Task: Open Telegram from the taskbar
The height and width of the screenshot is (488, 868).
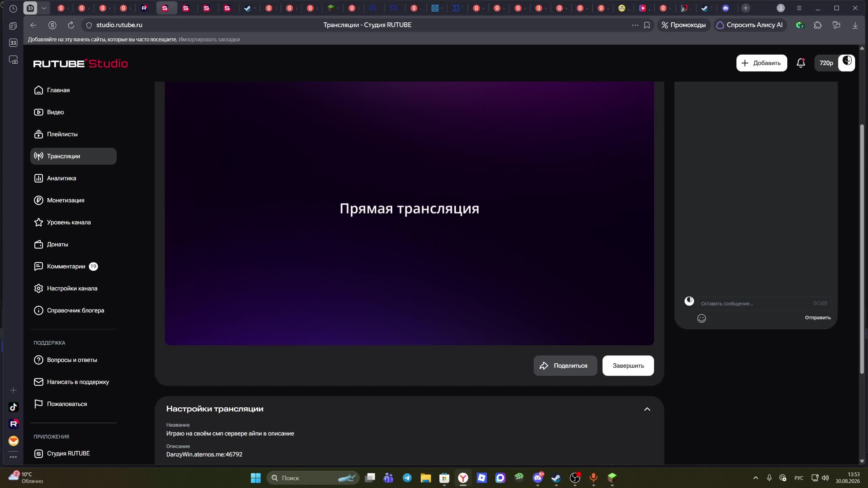Action: 407,478
